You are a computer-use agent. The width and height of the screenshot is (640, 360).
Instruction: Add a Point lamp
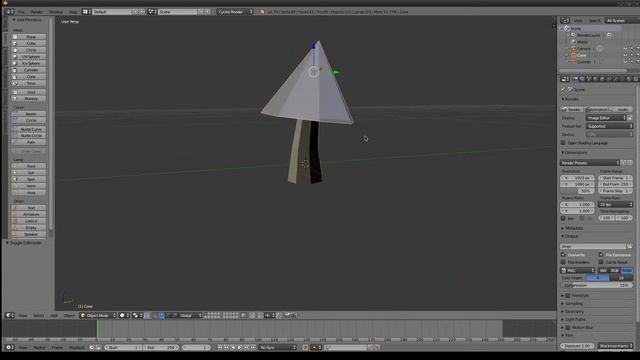(x=29, y=166)
